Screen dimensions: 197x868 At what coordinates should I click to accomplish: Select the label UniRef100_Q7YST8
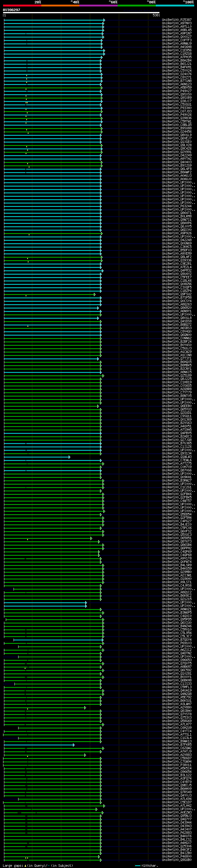tap(176, 714)
